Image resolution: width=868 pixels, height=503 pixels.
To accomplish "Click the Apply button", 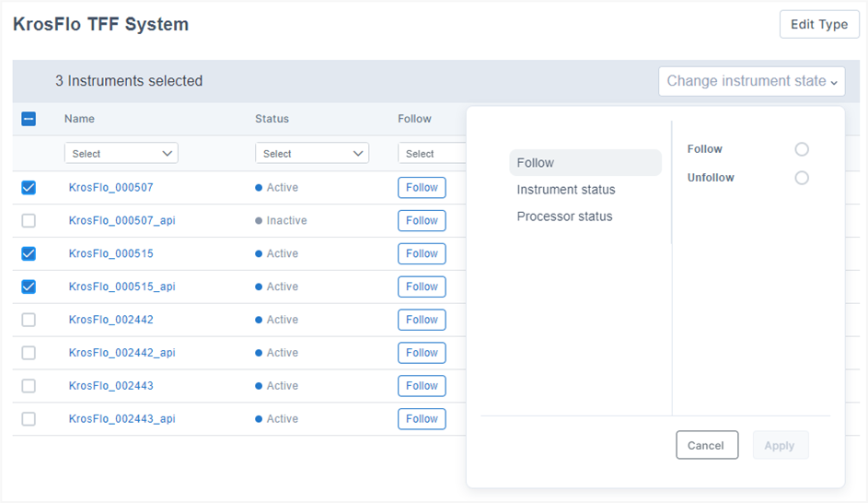I will click(781, 445).
